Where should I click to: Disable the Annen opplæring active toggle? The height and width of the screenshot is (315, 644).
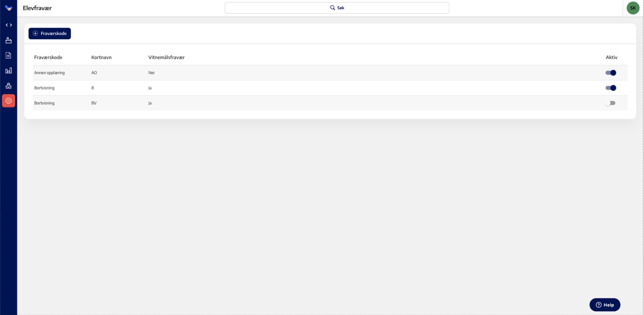(x=610, y=73)
